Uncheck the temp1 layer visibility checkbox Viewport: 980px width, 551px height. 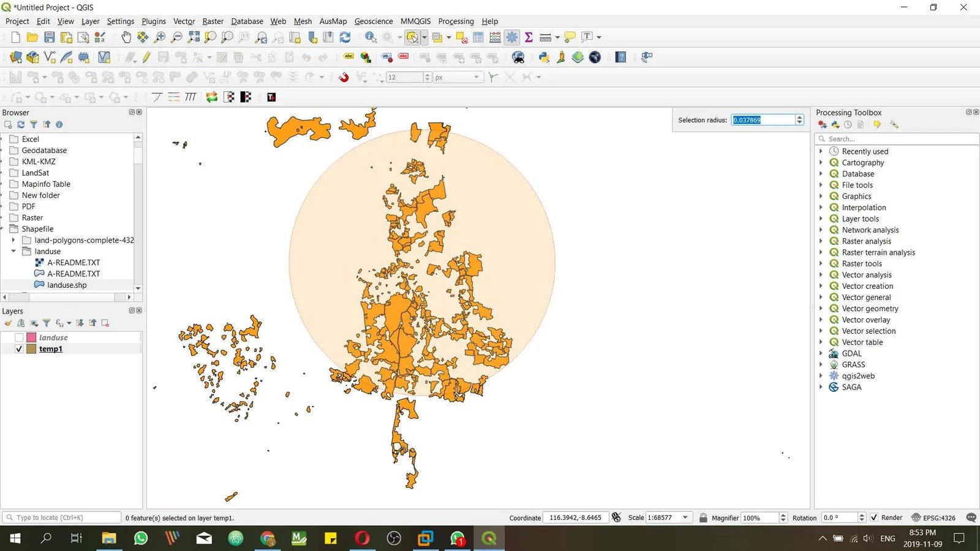pyautogui.click(x=19, y=349)
